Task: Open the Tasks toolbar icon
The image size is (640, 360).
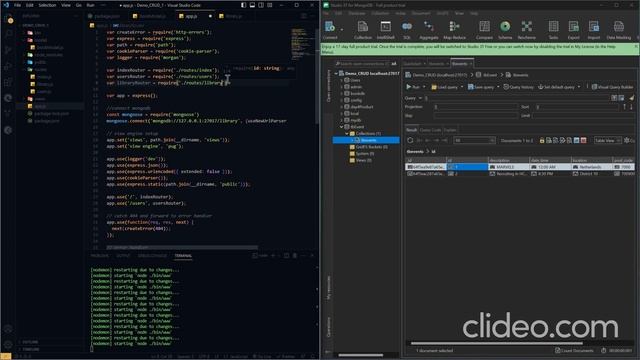Action: (553, 27)
